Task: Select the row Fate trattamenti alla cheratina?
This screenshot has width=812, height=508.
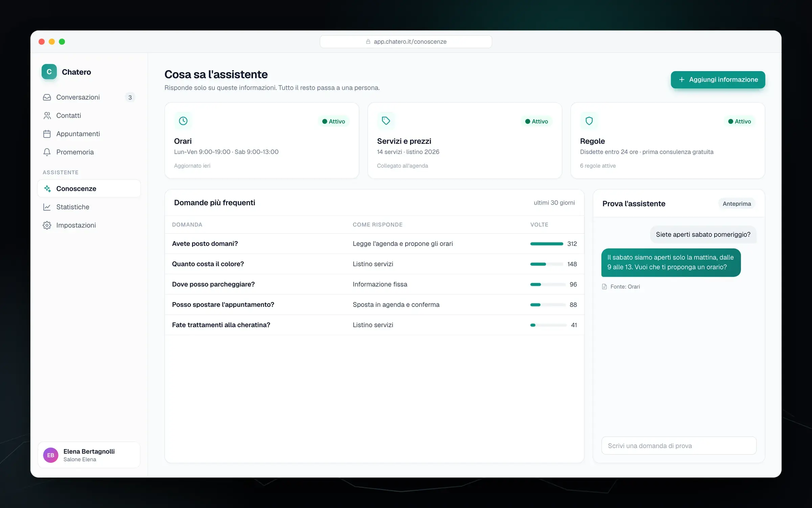Action: [x=374, y=325]
